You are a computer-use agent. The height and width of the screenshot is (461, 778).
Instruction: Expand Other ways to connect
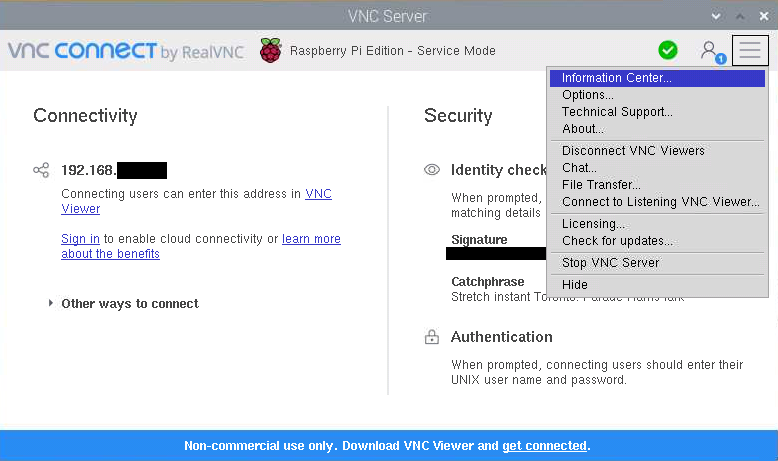[x=129, y=303]
